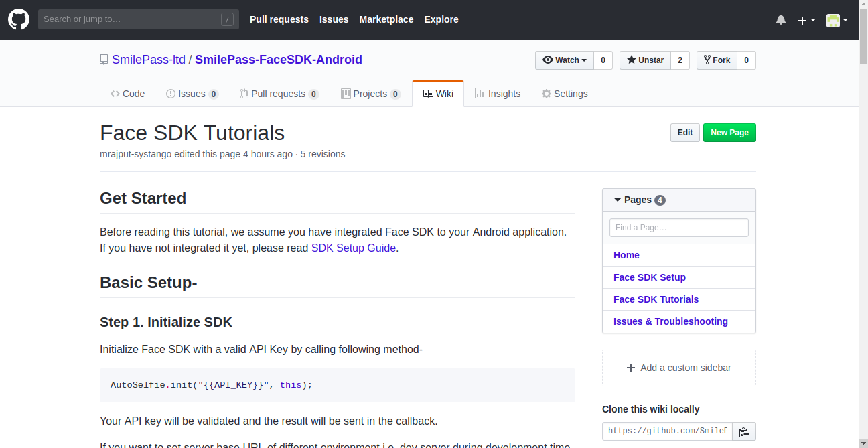This screenshot has width=868, height=448.
Task: Open Pull requests in the top navigation
Action: tap(279, 19)
